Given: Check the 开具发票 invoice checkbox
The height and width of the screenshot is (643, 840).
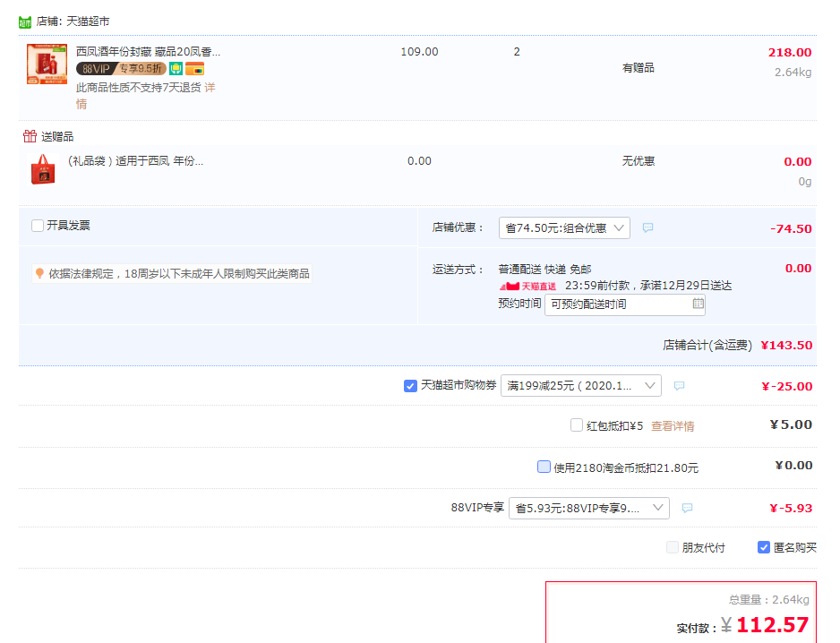Looking at the screenshot, I should click(38, 226).
